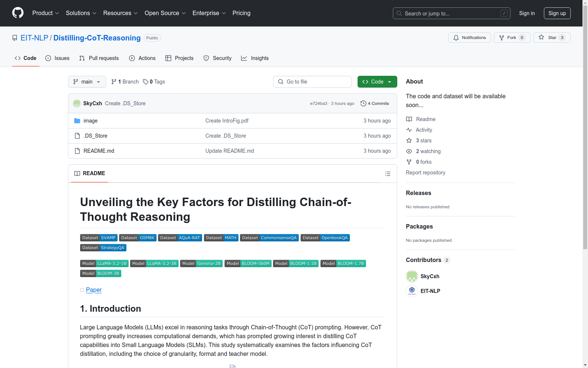
Task: Open the latest commit message Create .DS_Store in the commit bar
Action: pyautogui.click(x=125, y=103)
